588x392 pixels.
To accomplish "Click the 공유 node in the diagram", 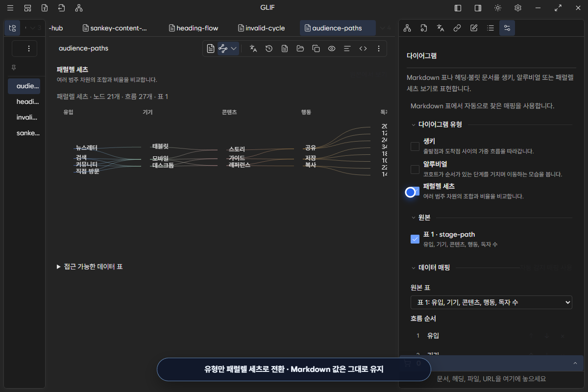I will coord(311,147).
